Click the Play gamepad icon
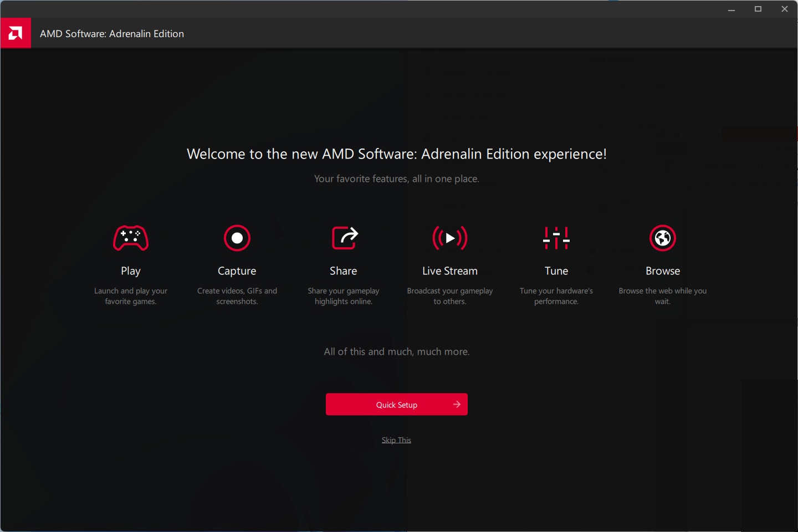 [131, 238]
